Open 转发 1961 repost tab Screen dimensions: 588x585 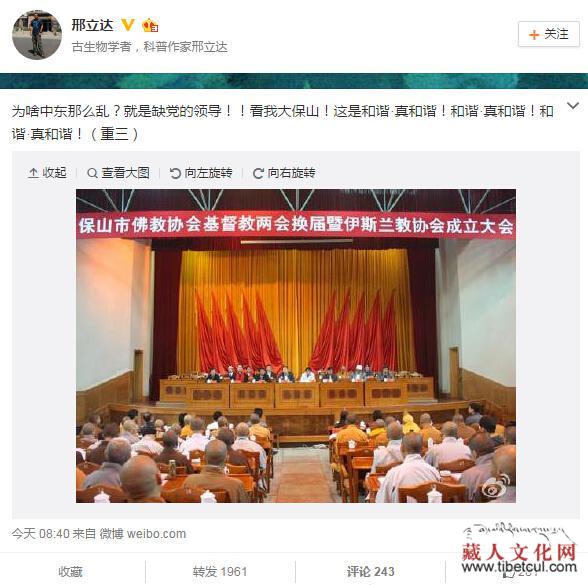tap(220, 572)
